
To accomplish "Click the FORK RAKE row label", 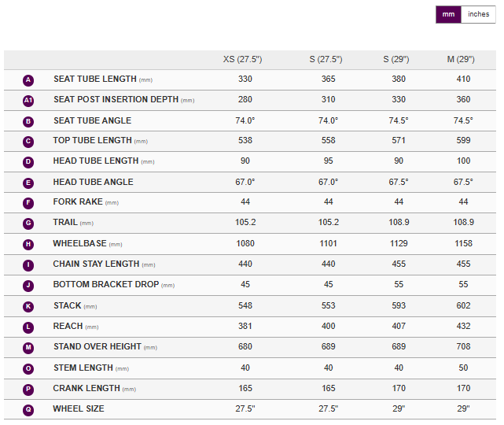I will pos(77,202).
